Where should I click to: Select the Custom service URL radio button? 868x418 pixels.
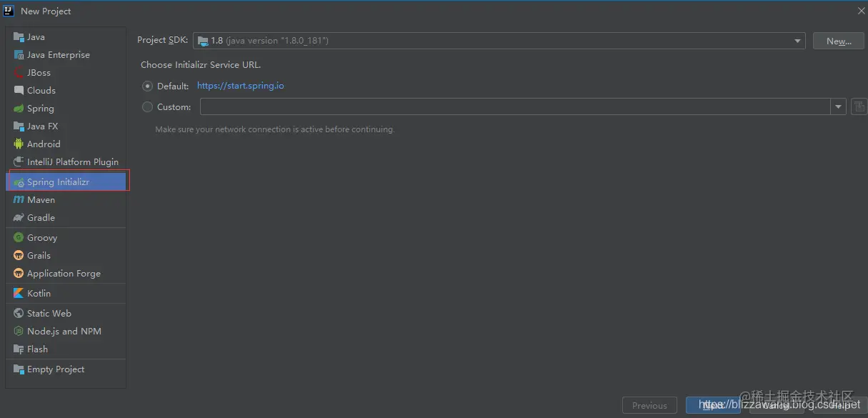(x=148, y=107)
